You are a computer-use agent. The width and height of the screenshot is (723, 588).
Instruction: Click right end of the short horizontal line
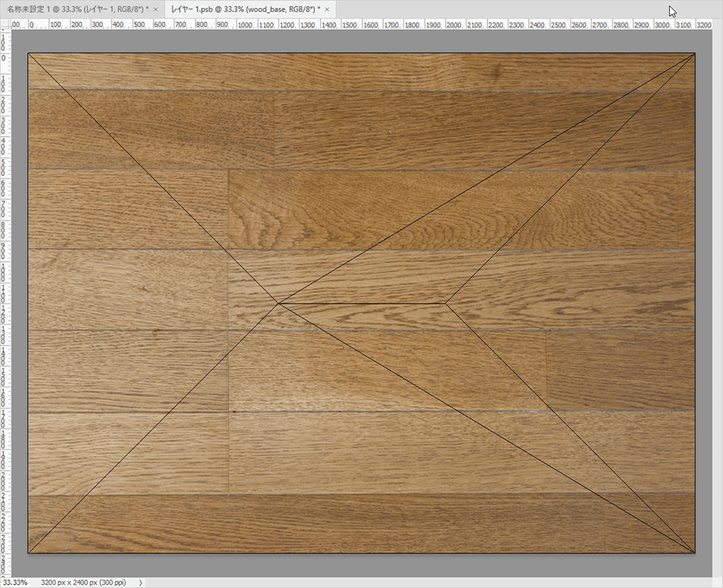click(x=446, y=303)
